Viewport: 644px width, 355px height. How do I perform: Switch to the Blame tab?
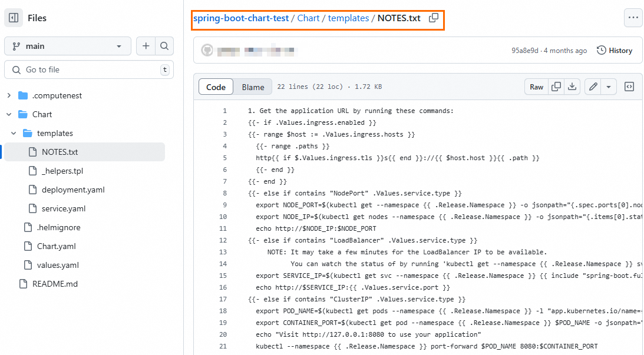(253, 87)
